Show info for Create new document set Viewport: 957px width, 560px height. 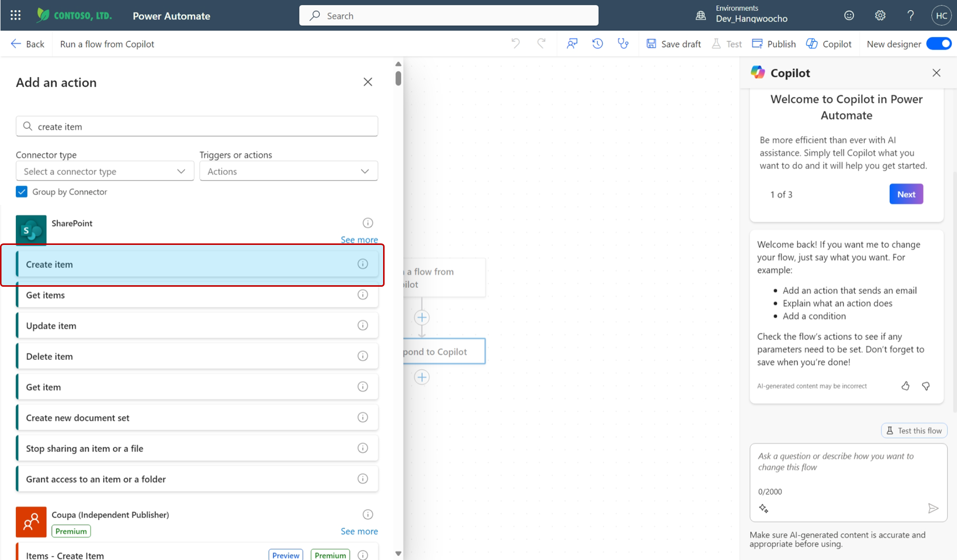tap(363, 418)
